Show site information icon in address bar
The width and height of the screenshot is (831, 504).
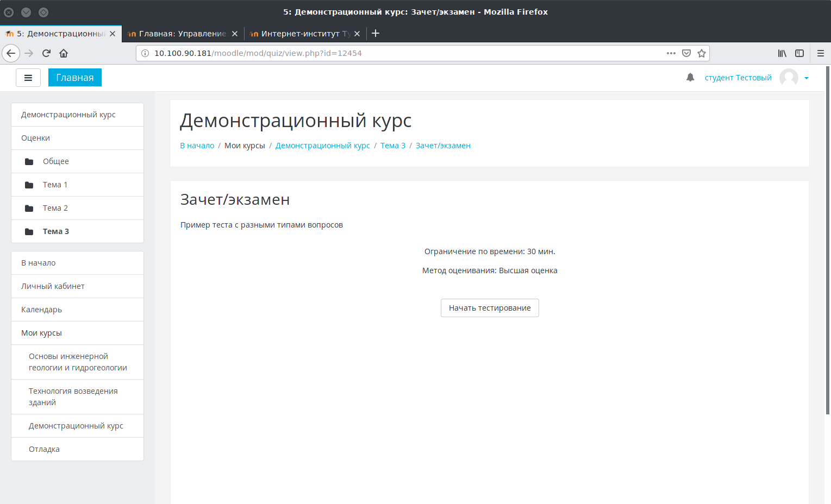(x=145, y=53)
